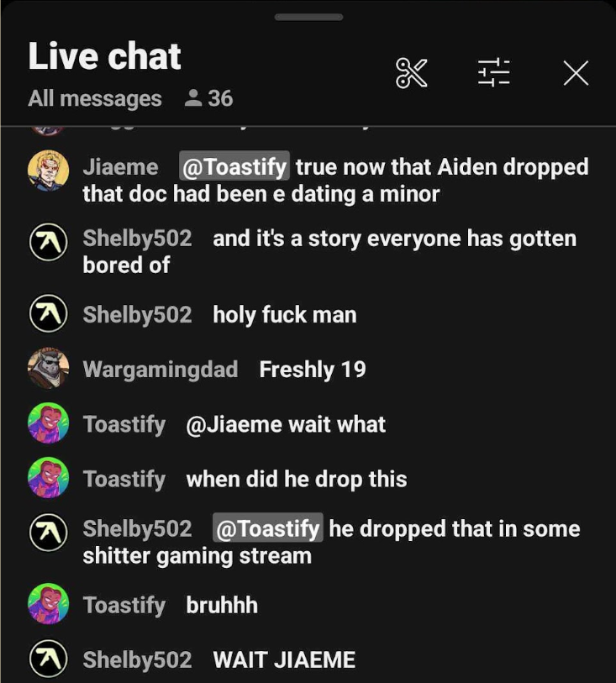
Task: Select the @Toastify mention in Jiaeme's message
Action: tap(234, 166)
